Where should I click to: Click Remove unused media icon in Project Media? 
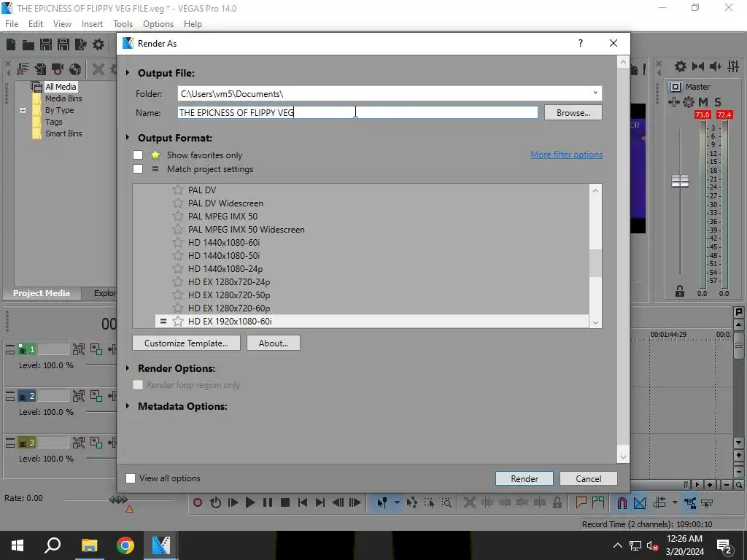(x=23, y=69)
